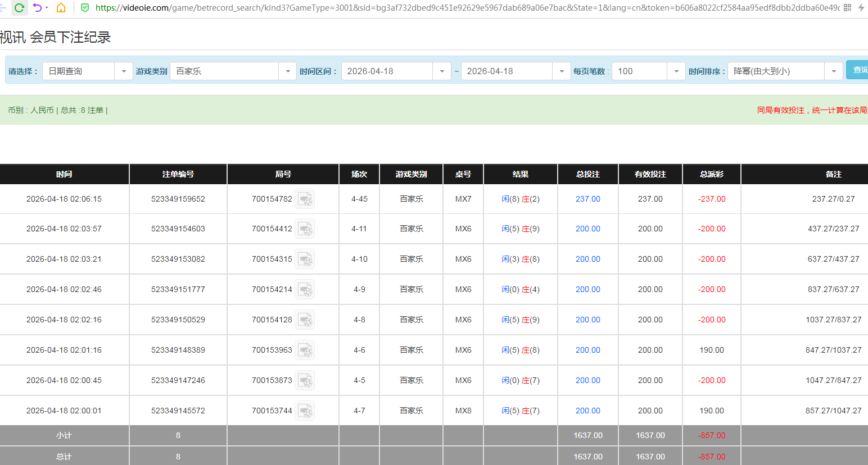Screen dimensions: 868x465
Task: Expand the start date picker for 2026-04-18
Action: (x=442, y=71)
